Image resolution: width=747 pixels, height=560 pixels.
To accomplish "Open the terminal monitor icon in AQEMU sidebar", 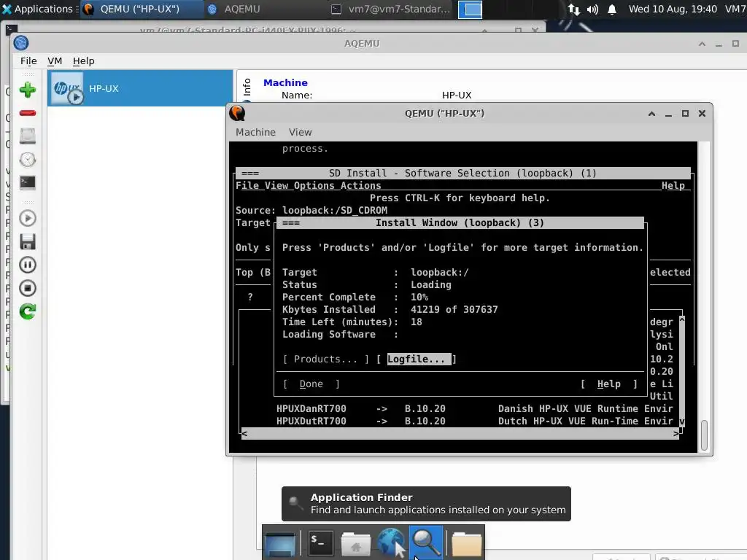I will click(x=28, y=183).
